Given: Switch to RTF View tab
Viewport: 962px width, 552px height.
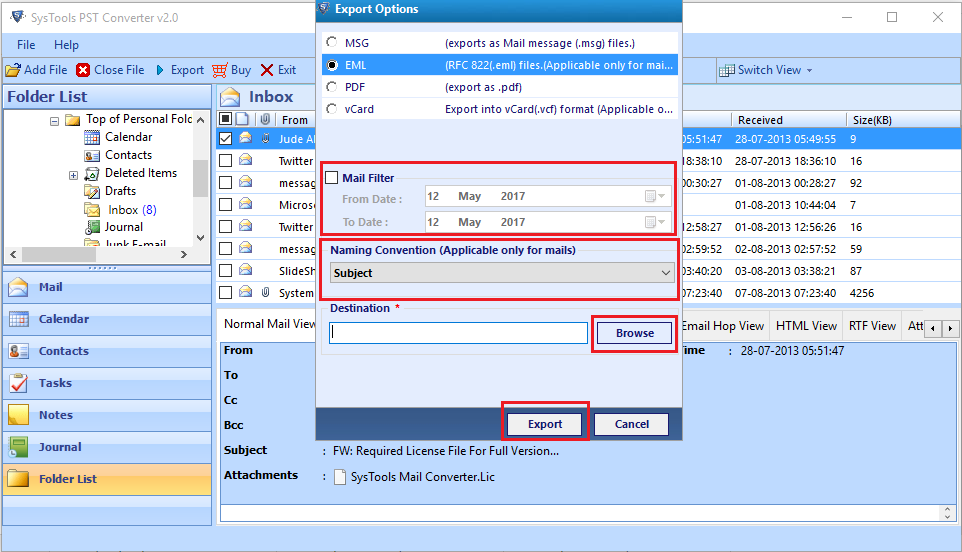Looking at the screenshot, I should point(872,326).
